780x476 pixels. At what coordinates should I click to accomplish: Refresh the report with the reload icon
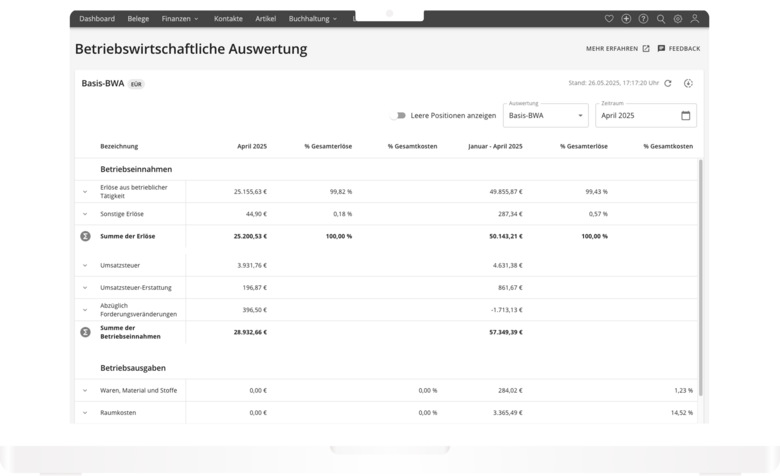[668, 83]
